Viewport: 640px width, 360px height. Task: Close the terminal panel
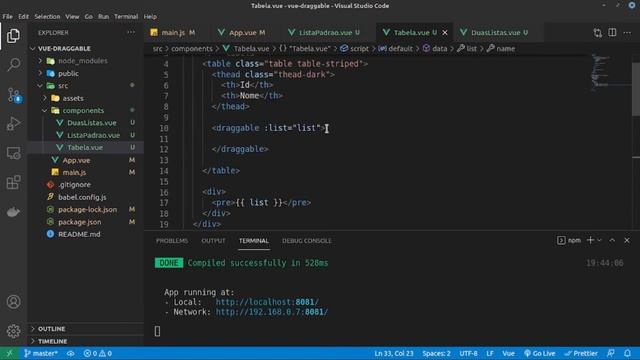click(627, 240)
